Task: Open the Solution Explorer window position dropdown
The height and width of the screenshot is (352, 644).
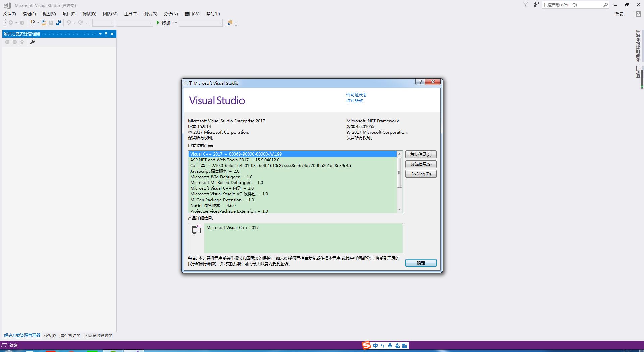Action: (x=100, y=34)
